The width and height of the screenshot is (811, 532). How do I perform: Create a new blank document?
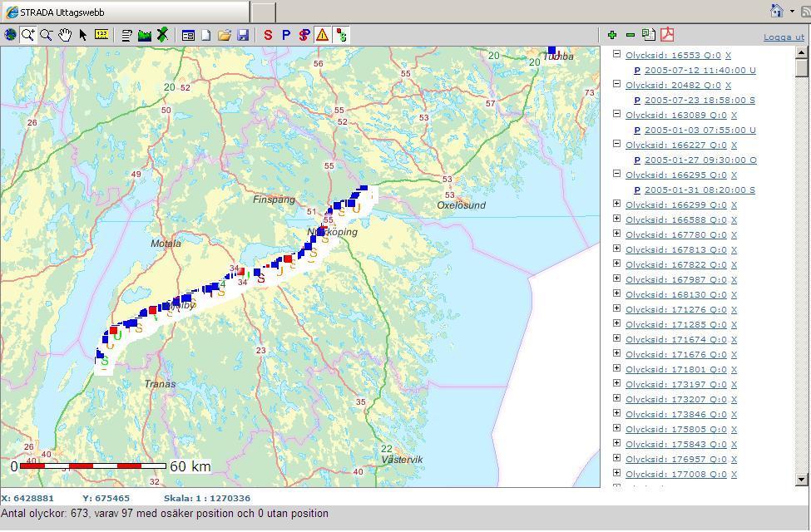pos(205,35)
